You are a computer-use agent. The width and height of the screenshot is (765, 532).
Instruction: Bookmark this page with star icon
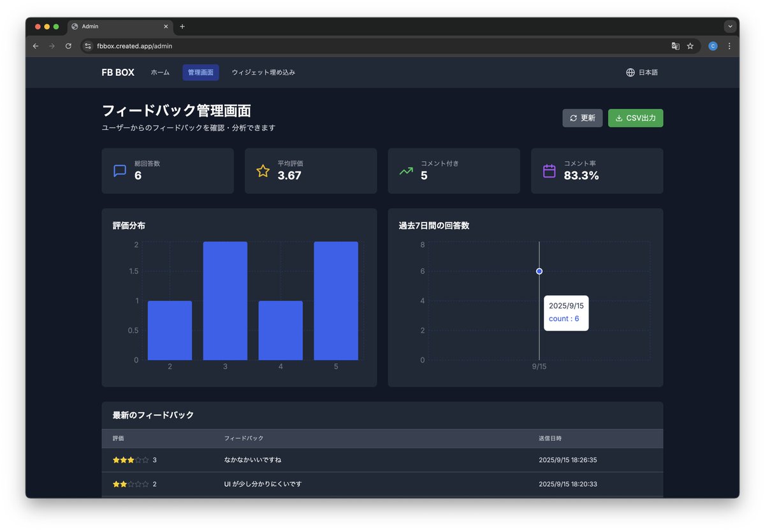[690, 46]
